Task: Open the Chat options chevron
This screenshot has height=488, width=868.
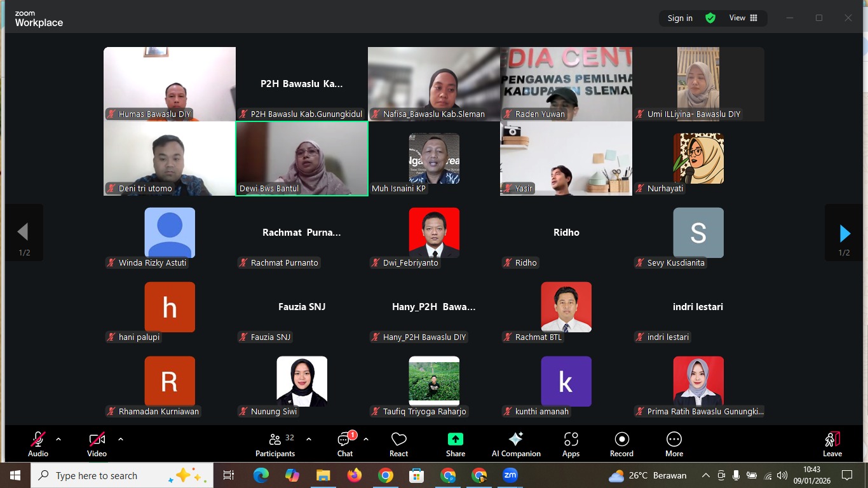Action: (365, 438)
